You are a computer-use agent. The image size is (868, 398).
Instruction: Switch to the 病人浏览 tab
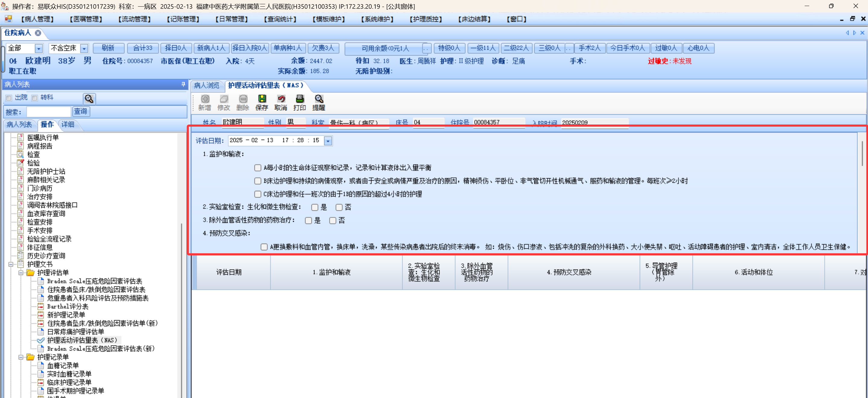point(207,86)
